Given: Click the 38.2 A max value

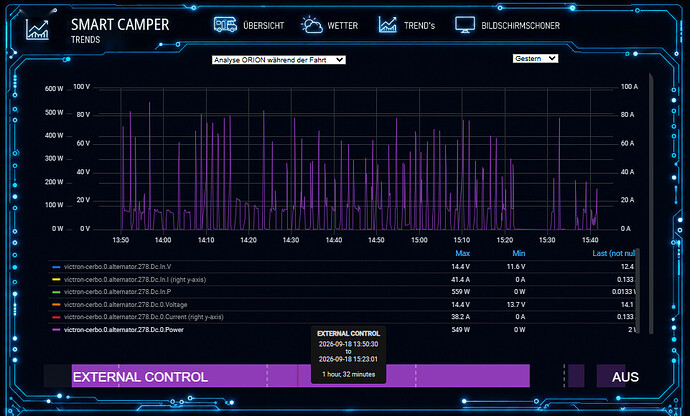Looking at the screenshot, I should coord(460,317).
